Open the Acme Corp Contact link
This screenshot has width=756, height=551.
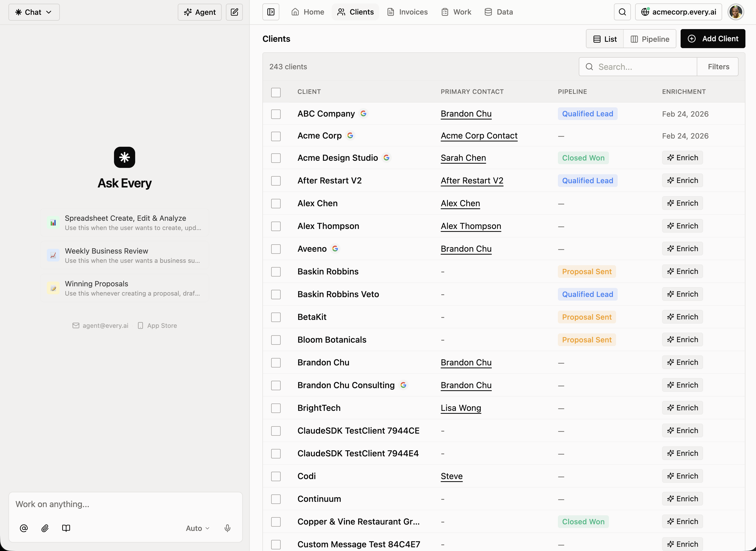(479, 136)
